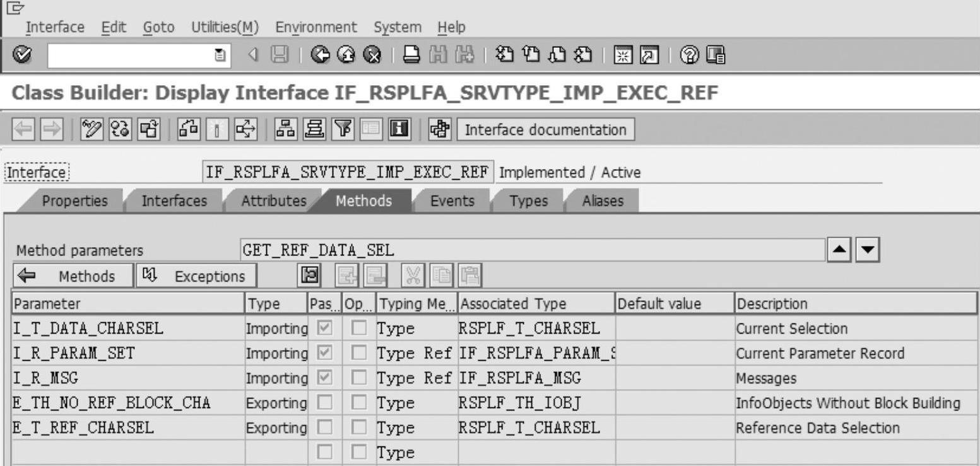Switch to the Attributes tab
The width and height of the screenshot is (980, 466).
click(x=273, y=201)
